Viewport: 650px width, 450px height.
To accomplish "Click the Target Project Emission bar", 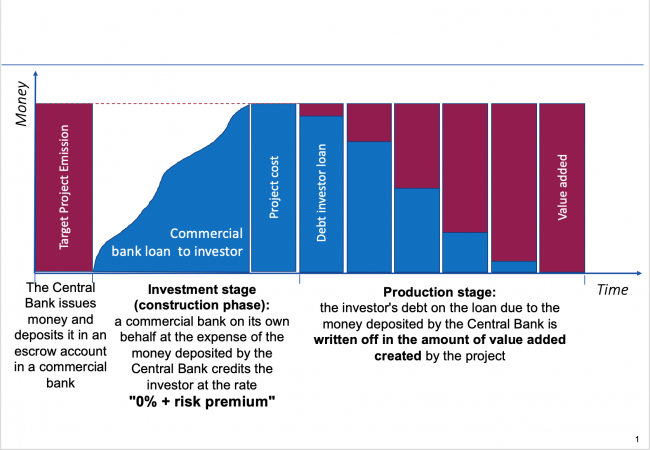I will pyautogui.click(x=64, y=187).
